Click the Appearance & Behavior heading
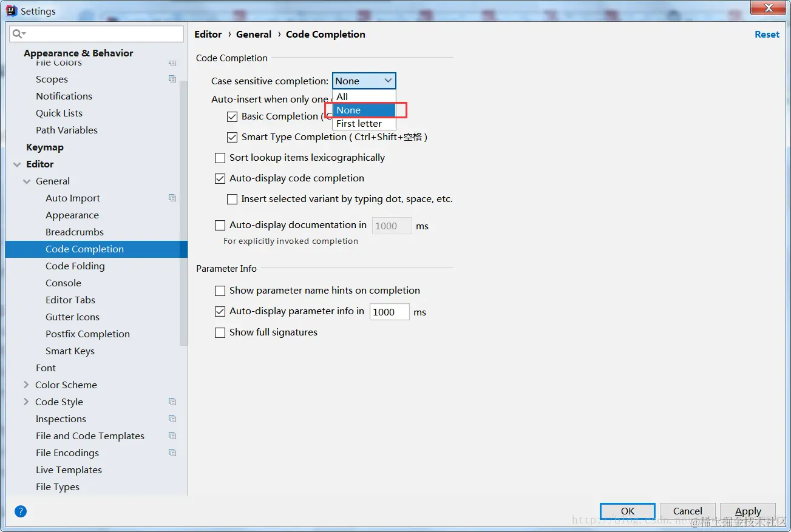Screen dimensions: 791x532 (78, 53)
